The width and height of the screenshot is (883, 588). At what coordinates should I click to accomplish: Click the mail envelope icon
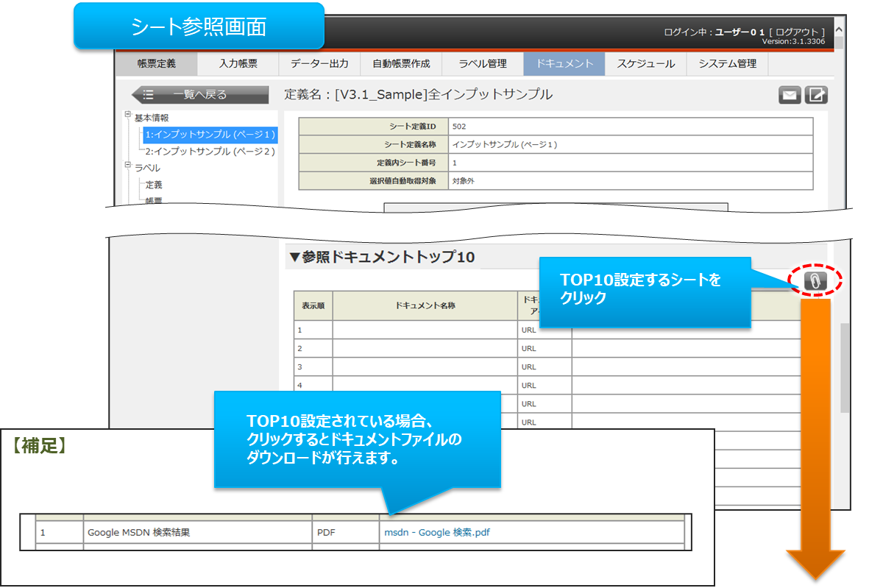click(x=790, y=95)
